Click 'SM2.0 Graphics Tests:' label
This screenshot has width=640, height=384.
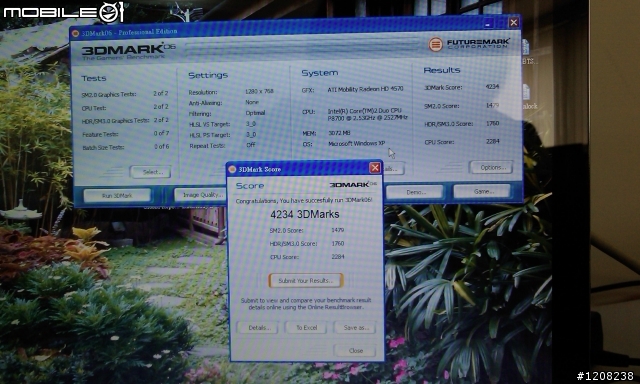(x=109, y=94)
